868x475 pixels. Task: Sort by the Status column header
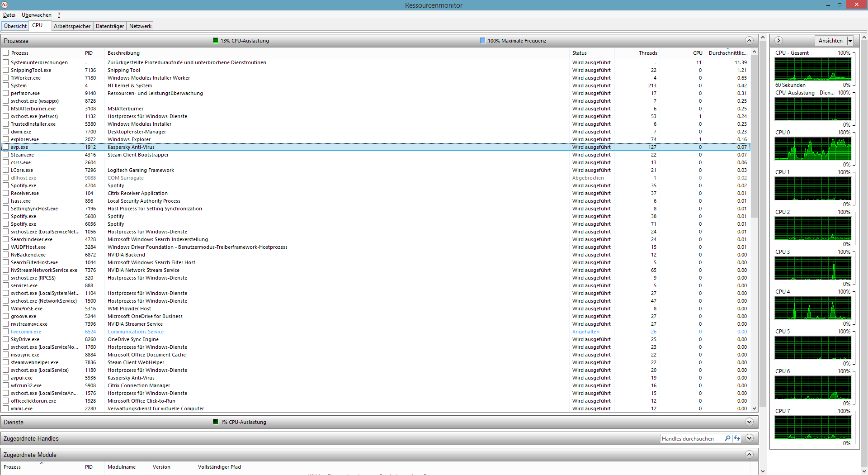[592, 53]
